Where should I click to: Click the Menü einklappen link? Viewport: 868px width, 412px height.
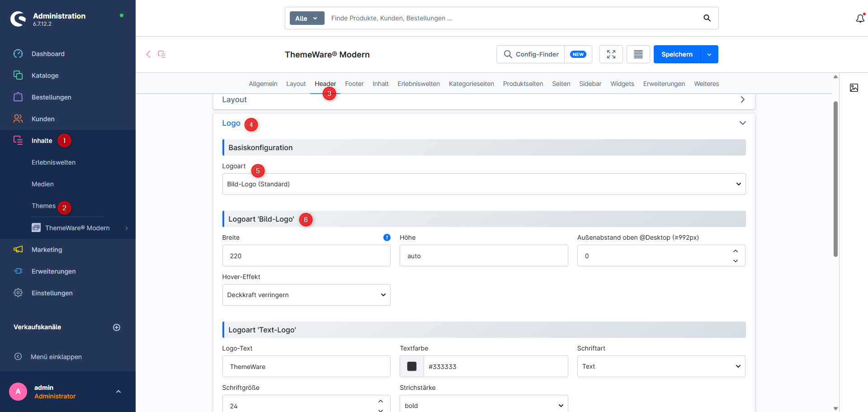tap(56, 357)
